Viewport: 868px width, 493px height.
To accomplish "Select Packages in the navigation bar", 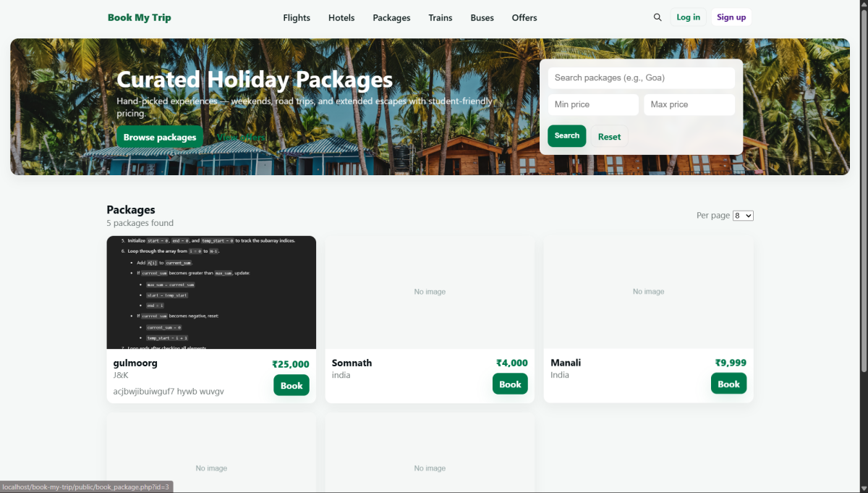I will 391,18.
